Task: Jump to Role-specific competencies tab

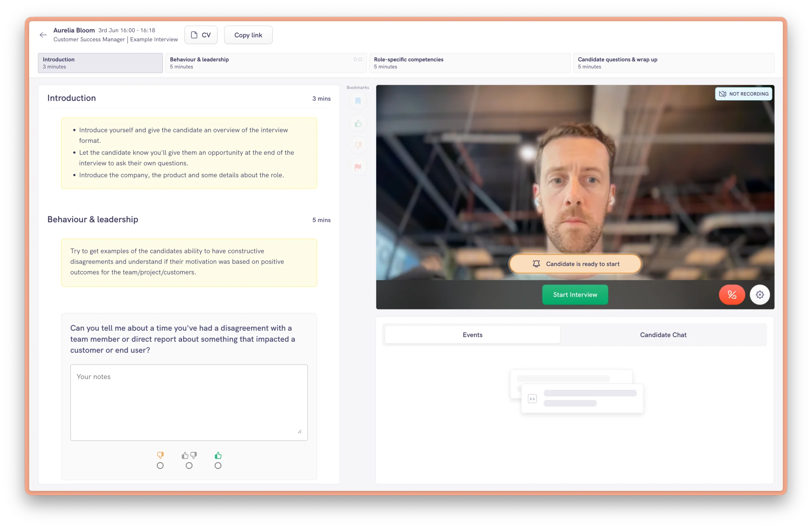Action: coord(469,63)
